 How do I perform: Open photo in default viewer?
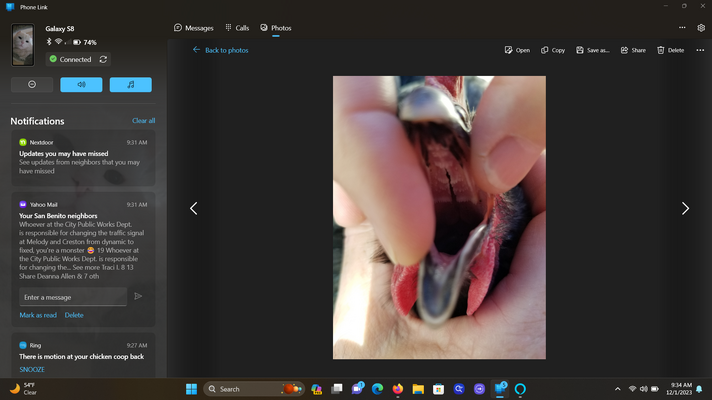coord(517,50)
